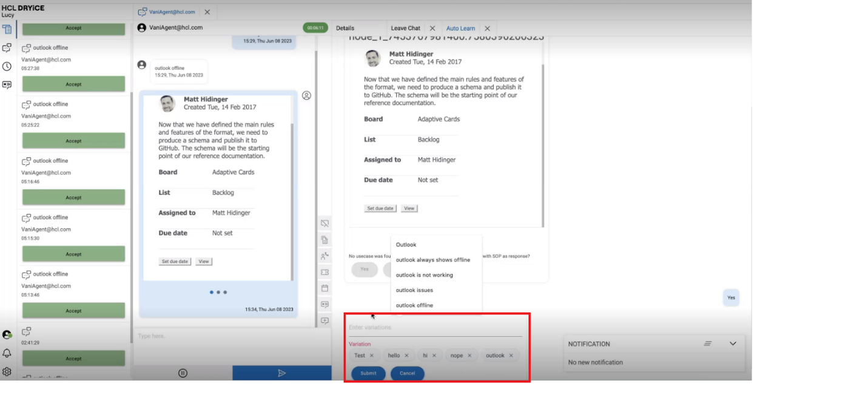
Task: Open the notifications bell icon
Action: coord(7,353)
